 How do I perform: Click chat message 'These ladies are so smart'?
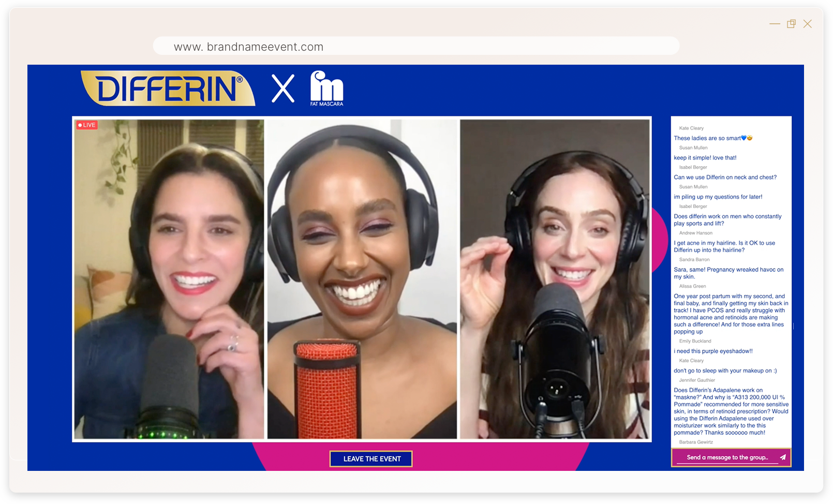[713, 138]
